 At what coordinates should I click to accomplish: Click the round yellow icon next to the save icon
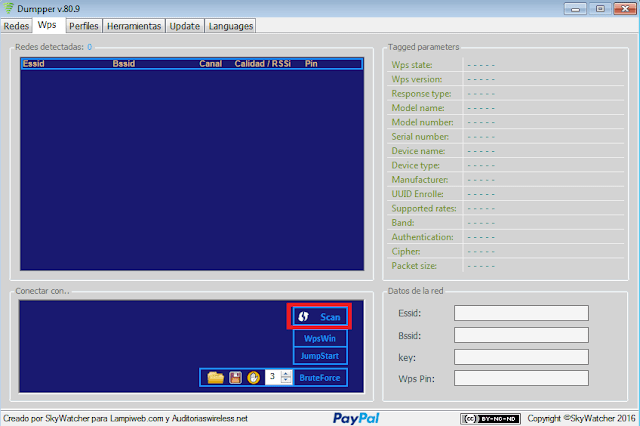point(253,377)
